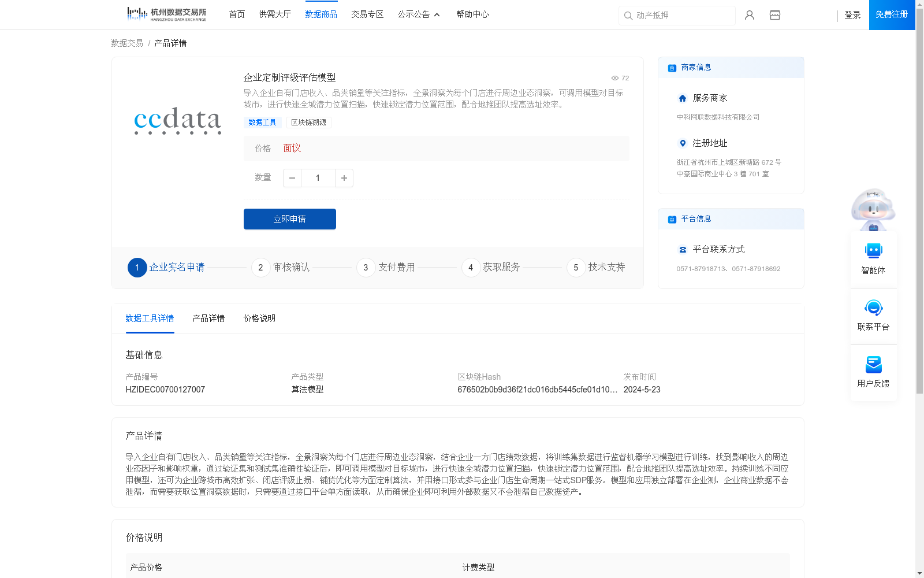This screenshot has width=924, height=578.
Task: Click the 算法模型 product type value
Action: tap(307, 390)
